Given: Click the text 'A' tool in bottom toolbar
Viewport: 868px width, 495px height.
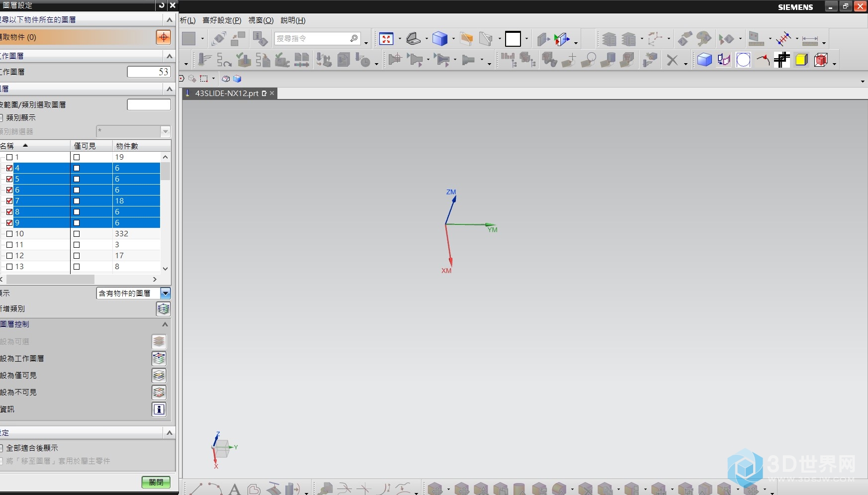Looking at the screenshot, I should click(x=235, y=489).
